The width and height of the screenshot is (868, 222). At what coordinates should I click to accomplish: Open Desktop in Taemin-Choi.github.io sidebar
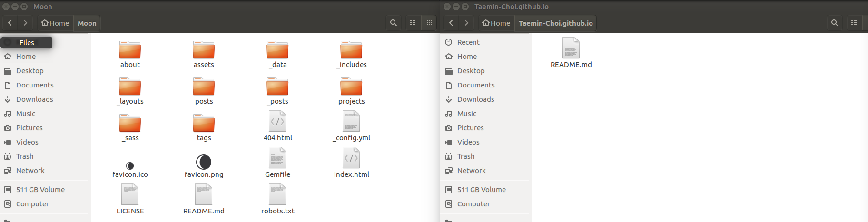[x=485, y=71]
